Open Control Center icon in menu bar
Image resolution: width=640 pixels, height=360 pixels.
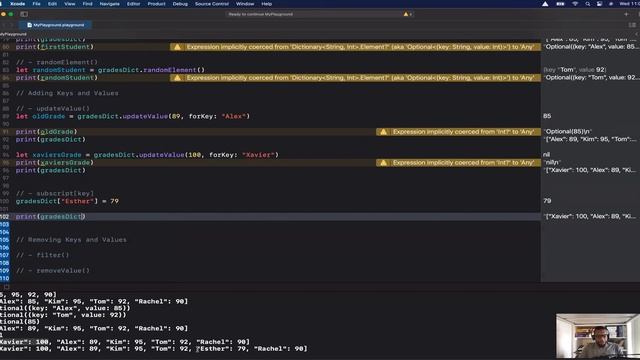tap(599, 4)
